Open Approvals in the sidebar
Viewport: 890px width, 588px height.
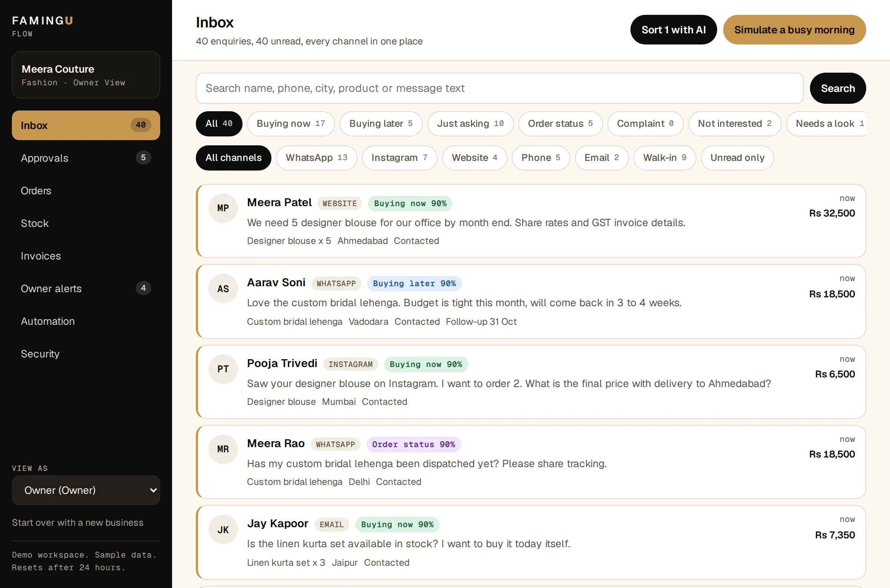(86, 158)
